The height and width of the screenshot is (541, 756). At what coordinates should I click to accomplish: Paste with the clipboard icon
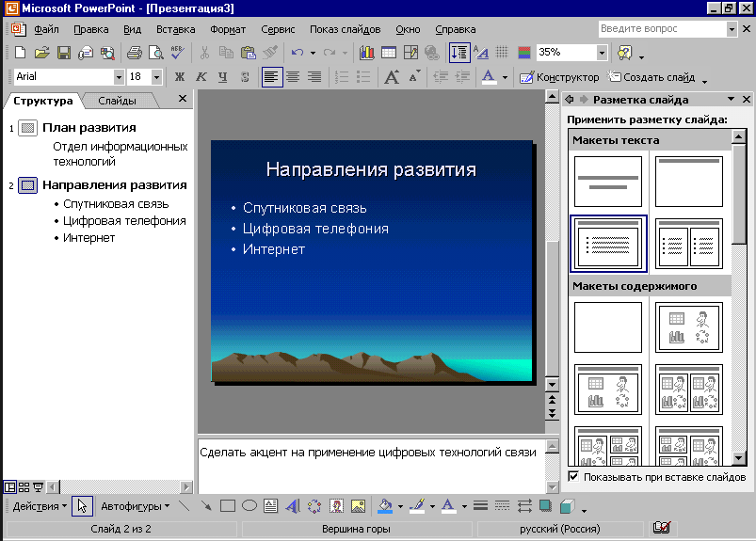point(248,52)
